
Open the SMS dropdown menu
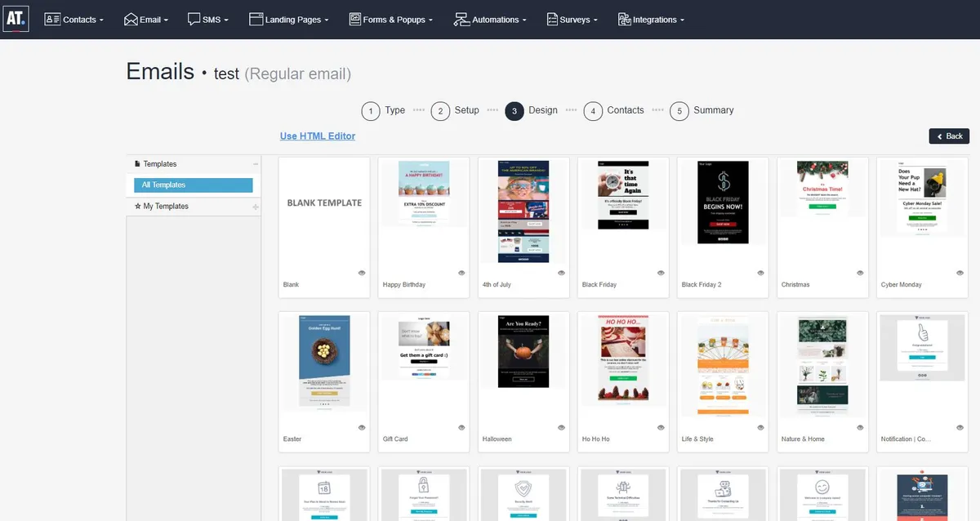pyautogui.click(x=208, y=20)
